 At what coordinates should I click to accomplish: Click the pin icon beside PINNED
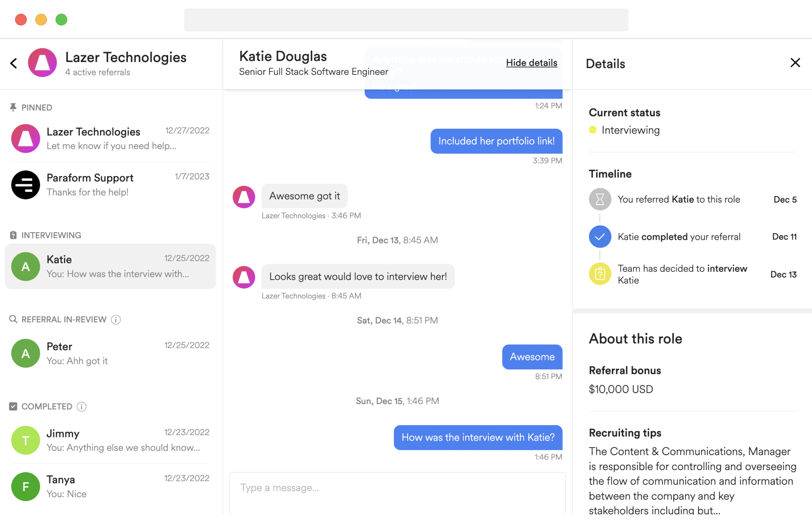(x=13, y=107)
